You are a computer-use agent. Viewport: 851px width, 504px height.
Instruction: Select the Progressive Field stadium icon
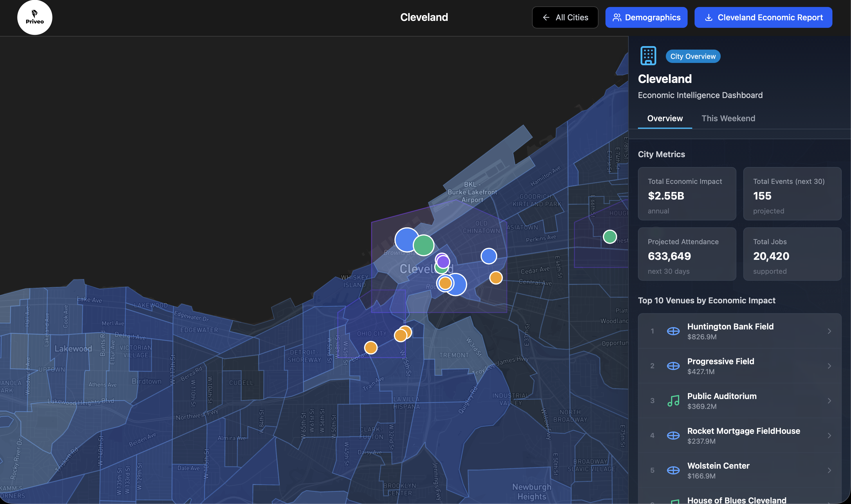(x=674, y=366)
